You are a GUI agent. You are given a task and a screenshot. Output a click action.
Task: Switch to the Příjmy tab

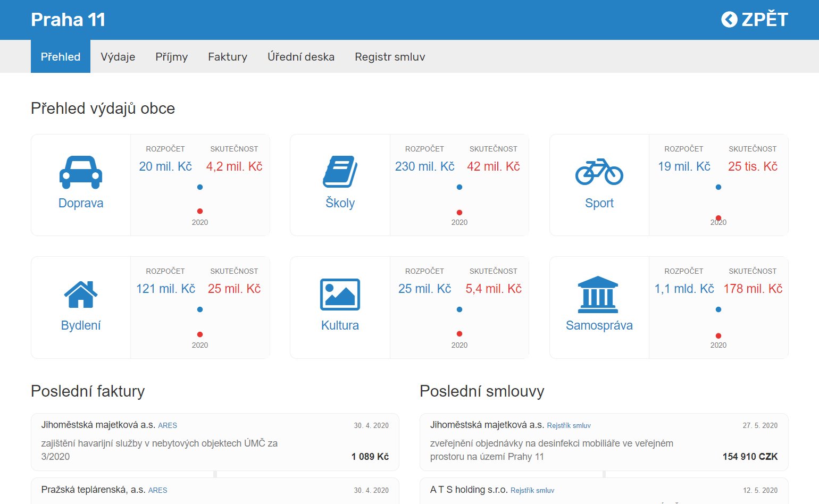(171, 57)
